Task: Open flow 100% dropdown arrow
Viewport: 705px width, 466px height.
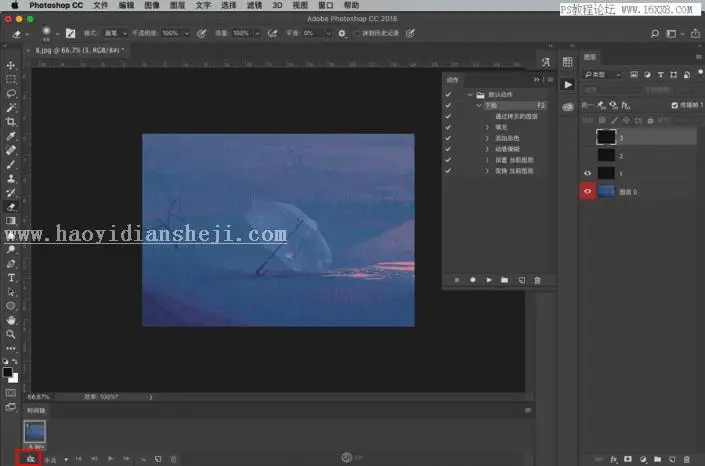Action: [258, 33]
